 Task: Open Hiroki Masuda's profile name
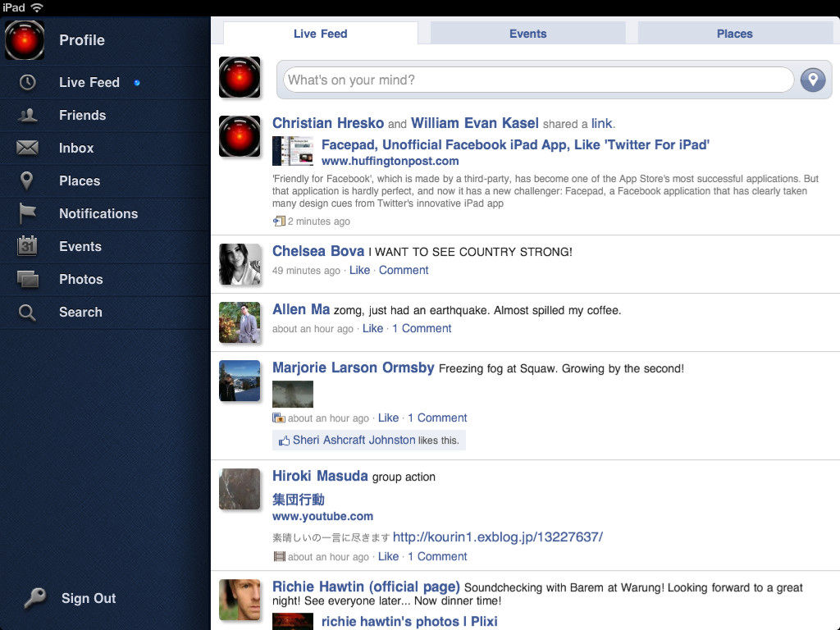[320, 476]
